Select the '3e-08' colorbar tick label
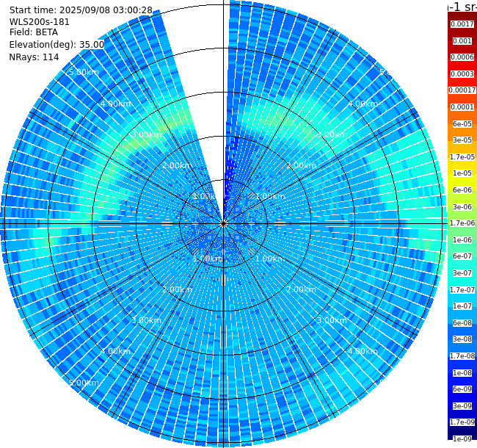 tap(462, 339)
